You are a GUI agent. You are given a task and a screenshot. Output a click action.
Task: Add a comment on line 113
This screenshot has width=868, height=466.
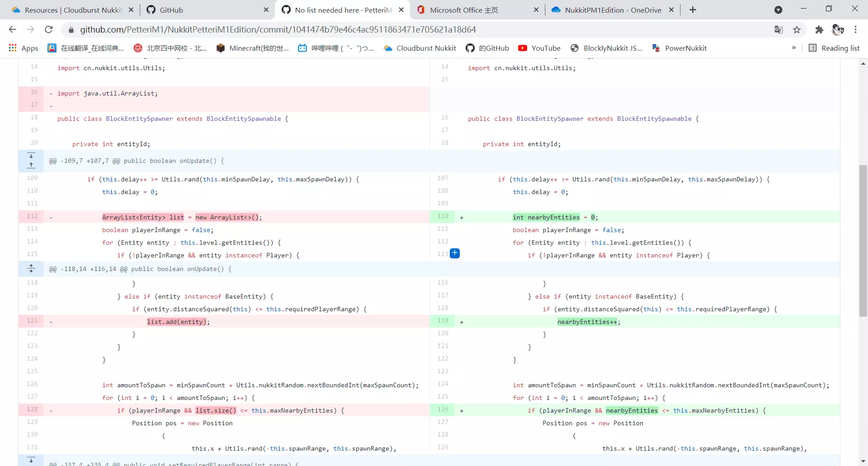click(x=455, y=253)
